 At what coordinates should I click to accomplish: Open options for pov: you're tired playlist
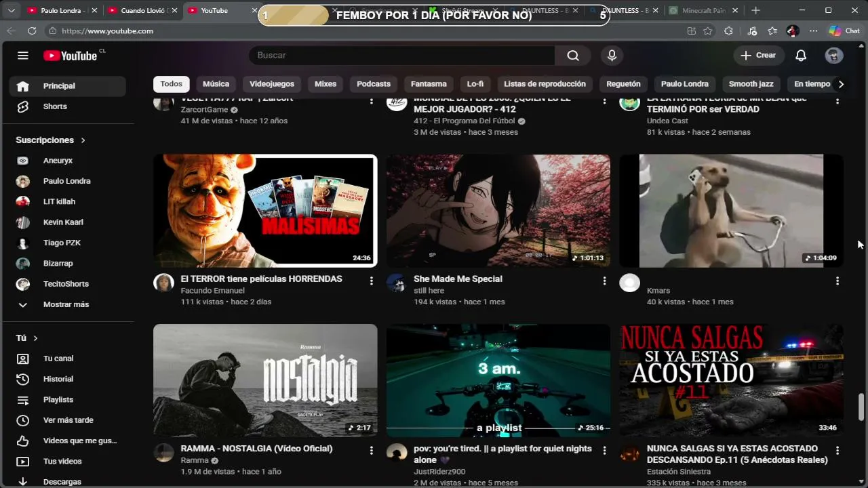[604, 450]
